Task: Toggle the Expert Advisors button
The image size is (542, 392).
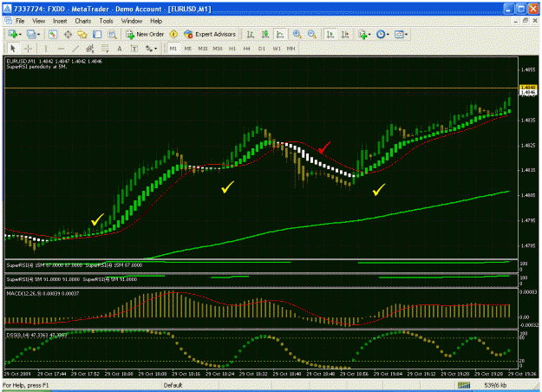Action: (210, 34)
